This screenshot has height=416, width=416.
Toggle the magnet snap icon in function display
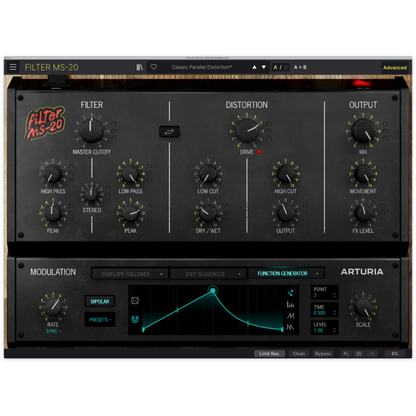click(x=135, y=319)
